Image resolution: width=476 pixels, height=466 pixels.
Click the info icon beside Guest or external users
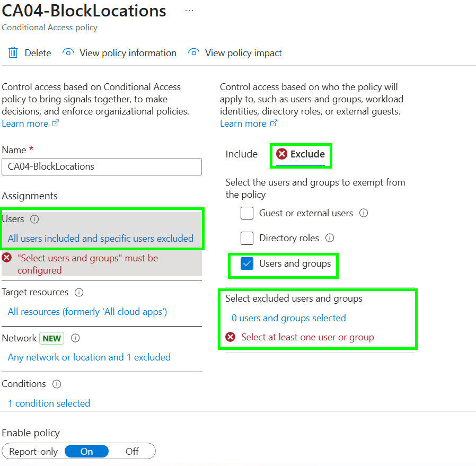364,213
